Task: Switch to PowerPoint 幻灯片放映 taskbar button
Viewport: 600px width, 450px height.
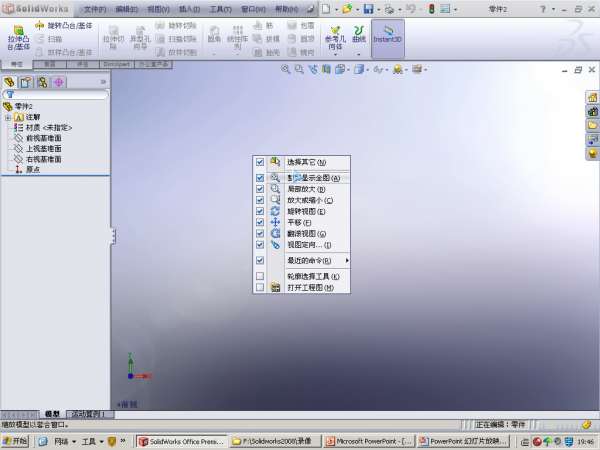Action: coord(464,441)
